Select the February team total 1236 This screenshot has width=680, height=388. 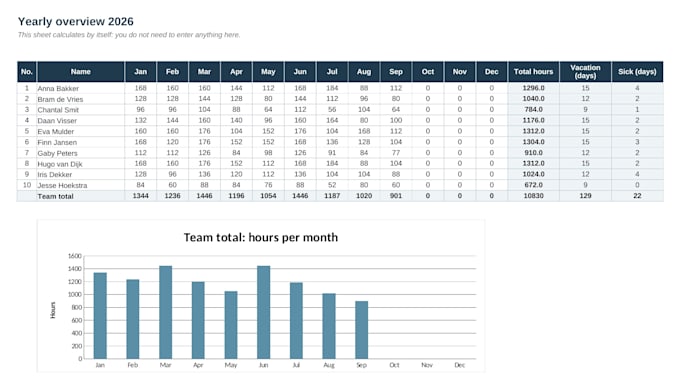pos(172,196)
